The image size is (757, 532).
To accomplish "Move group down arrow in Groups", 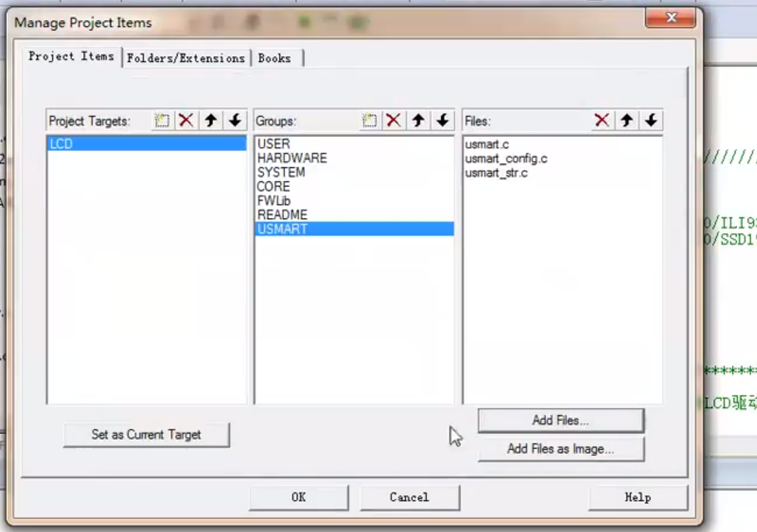I will tap(443, 120).
